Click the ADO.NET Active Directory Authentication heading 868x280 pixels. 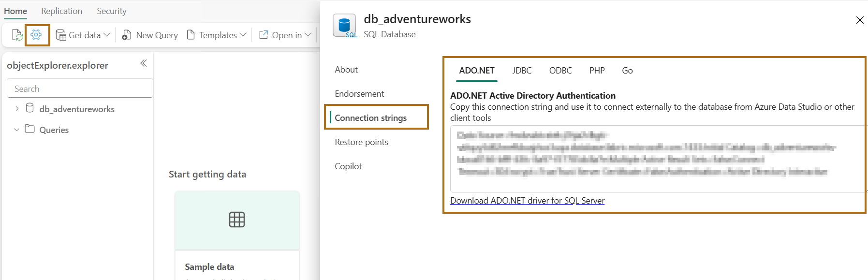coord(533,96)
